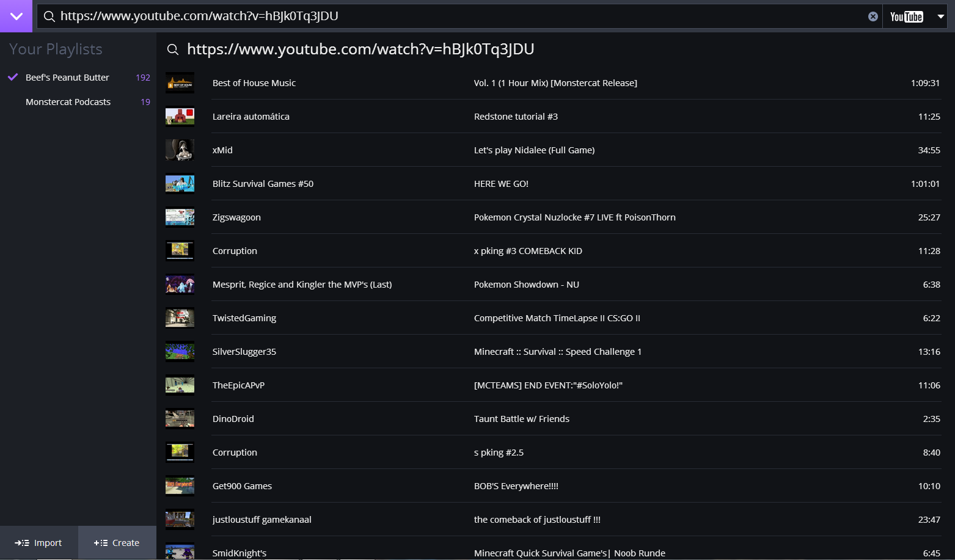This screenshot has width=955, height=560.
Task: Select 'Blitz Survival Games #50' text
Action: coord(263,184)
